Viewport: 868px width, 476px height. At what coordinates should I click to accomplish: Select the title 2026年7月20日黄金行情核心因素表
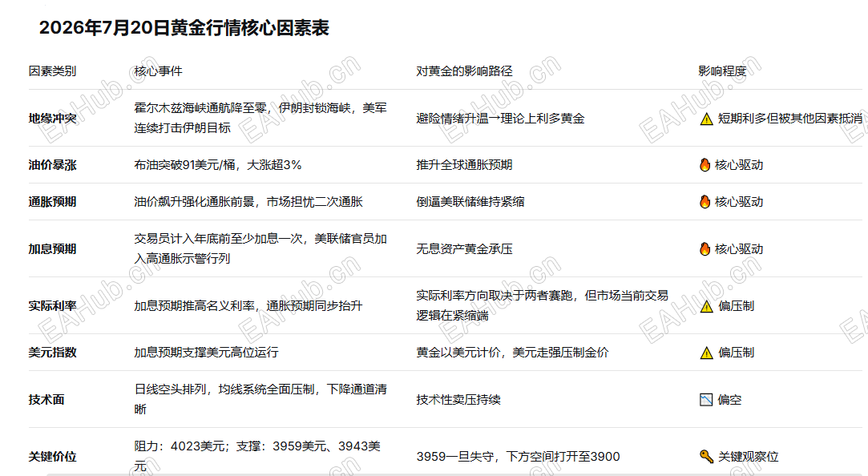[x=184, y=28]
